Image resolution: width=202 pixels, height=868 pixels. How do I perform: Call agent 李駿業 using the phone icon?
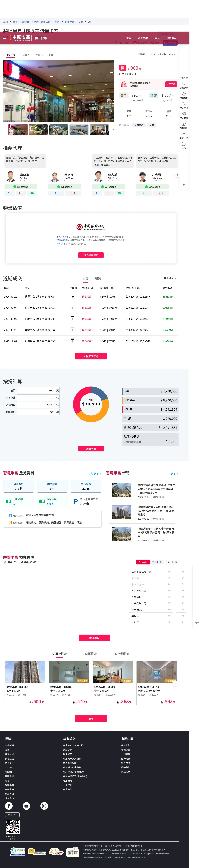(9, 193)
